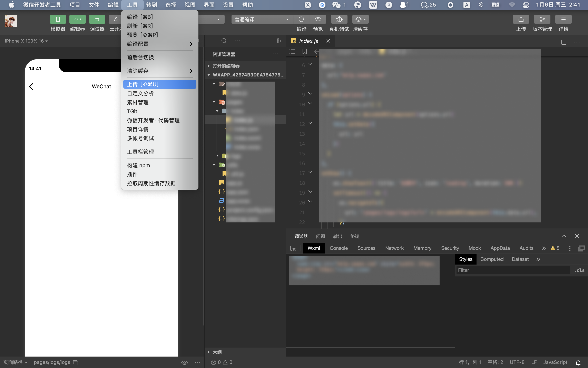Open the Network devtools tab
Image resolution: width=588 pixels, height=368 pixels.
pos(394,248)
